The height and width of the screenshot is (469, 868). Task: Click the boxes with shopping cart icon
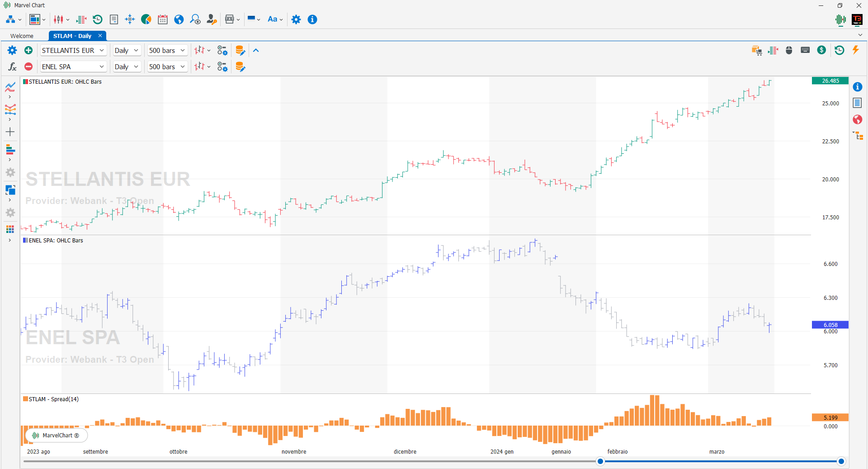point(757,50)
